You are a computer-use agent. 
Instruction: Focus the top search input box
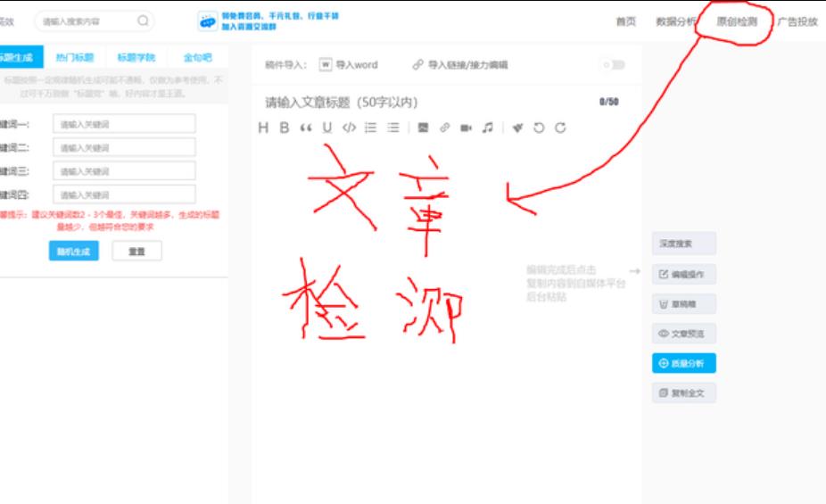(95, 21)
